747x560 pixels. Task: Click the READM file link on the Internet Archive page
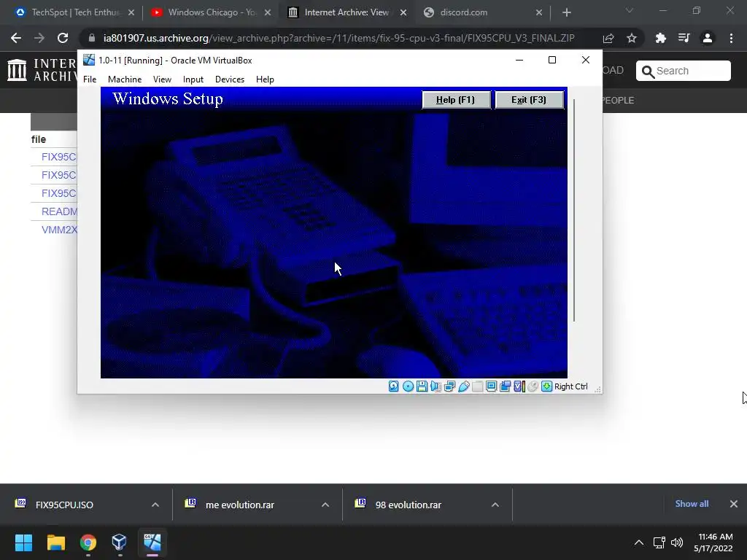(x=59, y=211)
